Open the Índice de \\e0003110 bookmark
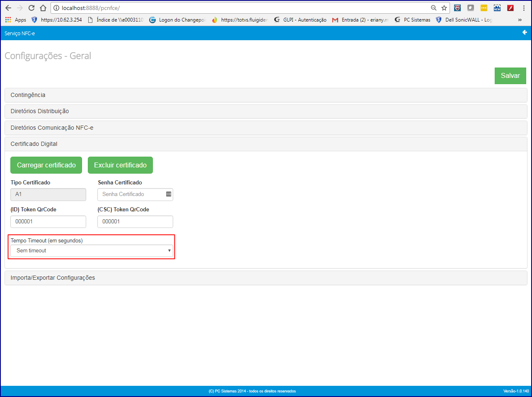 tap(116, 20)
